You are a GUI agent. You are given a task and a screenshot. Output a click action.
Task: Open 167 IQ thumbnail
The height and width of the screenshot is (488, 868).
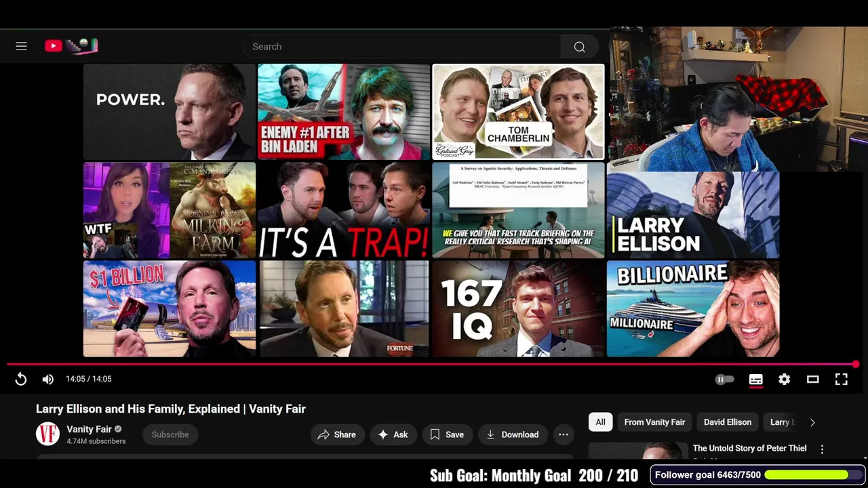coord(518,308)
